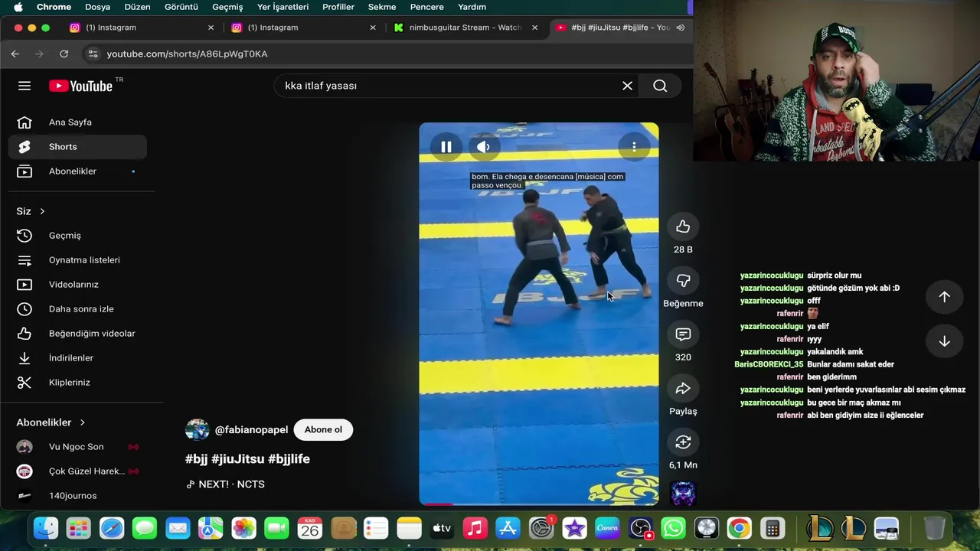Image resolution: width=980 pixels, height=551 pixels.
Task: Go to previous Short with up arrow
Action: [x=944, y=297]
